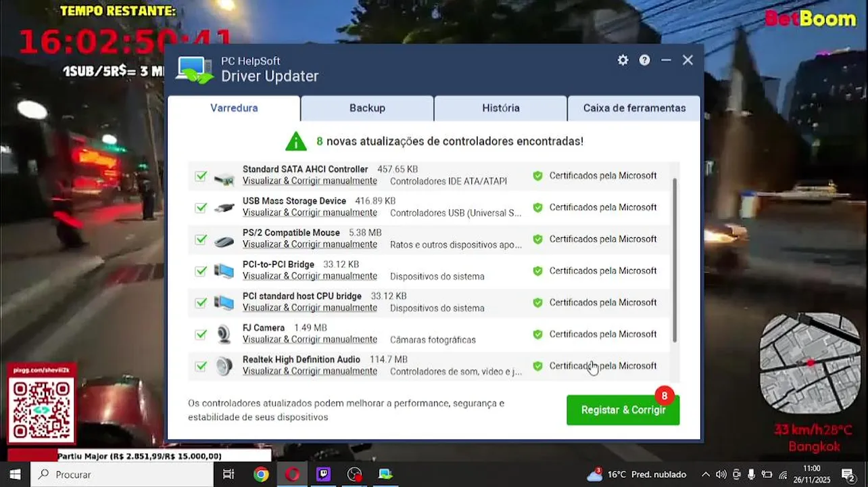Click the certified shield icon for PS/2 Mouse
The image size is (868, 487).
click(x=537, y=239)
